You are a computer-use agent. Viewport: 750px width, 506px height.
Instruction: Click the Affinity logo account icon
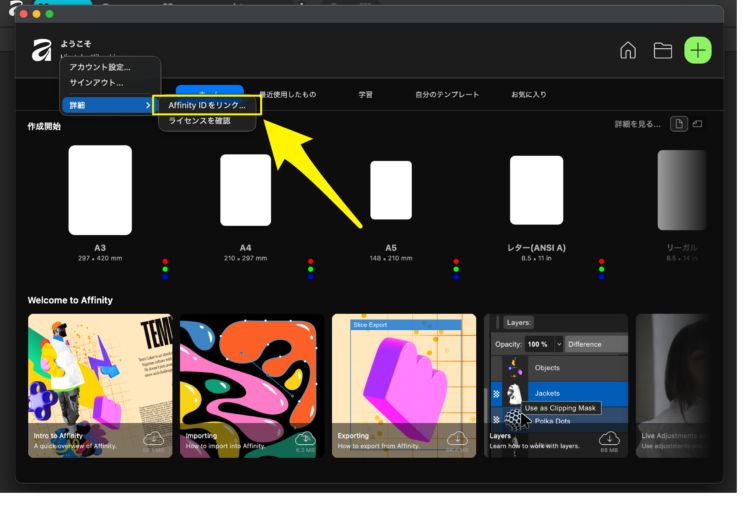41,51
